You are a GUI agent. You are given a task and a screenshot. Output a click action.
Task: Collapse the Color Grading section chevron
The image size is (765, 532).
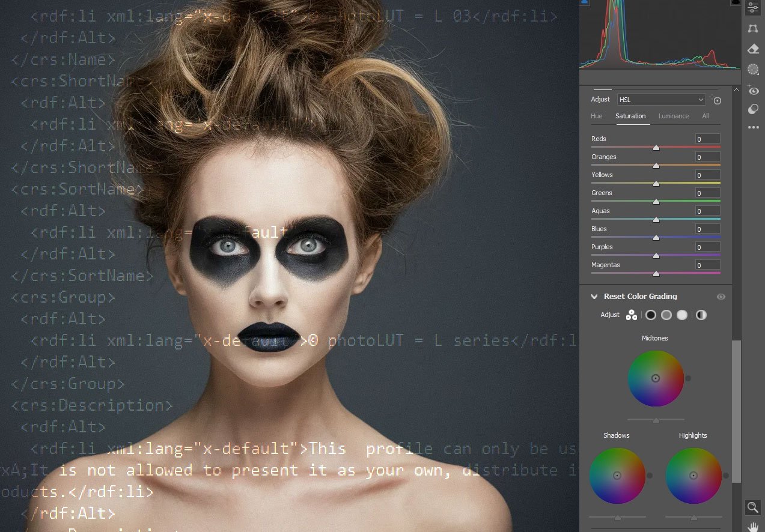click(594, 297)
